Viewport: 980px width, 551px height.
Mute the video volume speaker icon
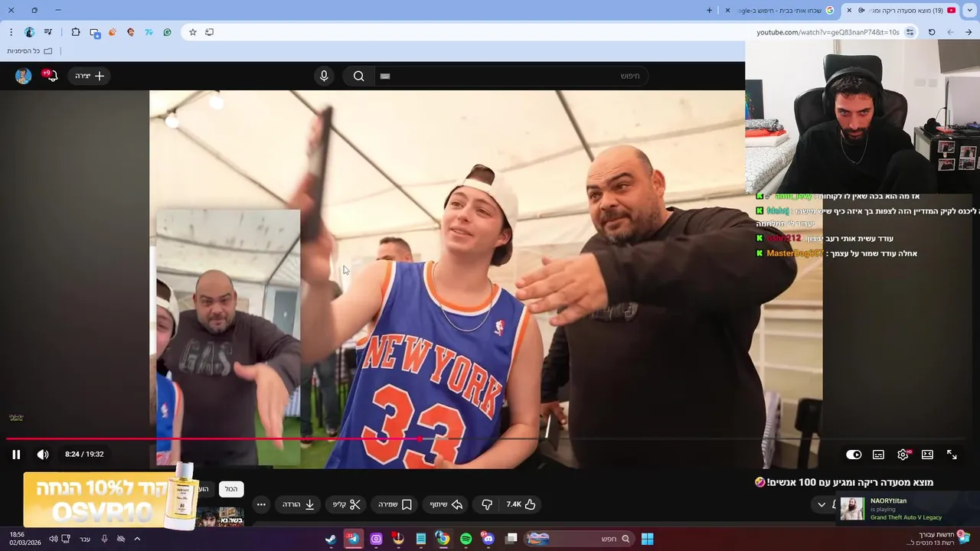pyautogui.click(x=43, y=455)
